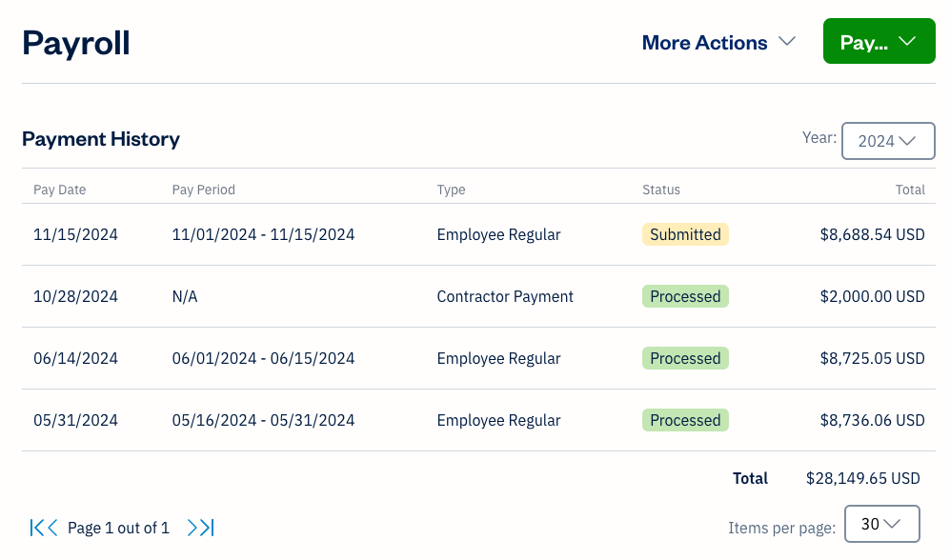Click the $8,725.05 USD total amount
Viewport: 950px width, 560px height.
872,358
